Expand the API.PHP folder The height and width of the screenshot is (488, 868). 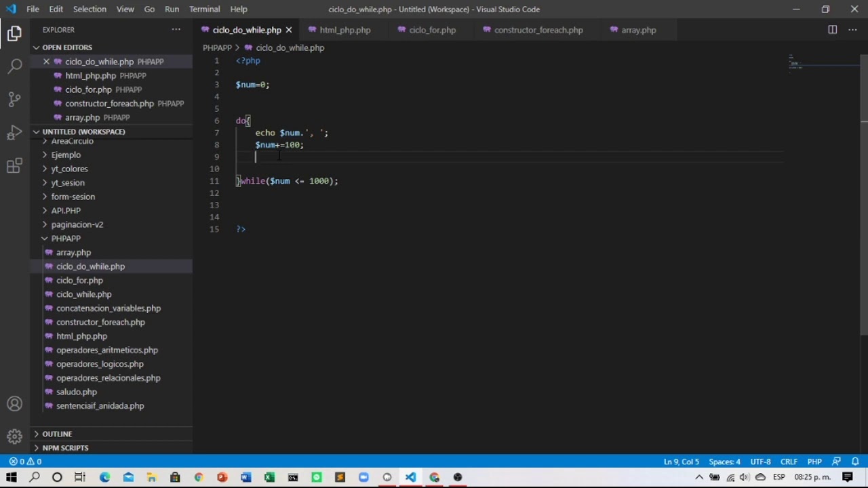point(66,211)
